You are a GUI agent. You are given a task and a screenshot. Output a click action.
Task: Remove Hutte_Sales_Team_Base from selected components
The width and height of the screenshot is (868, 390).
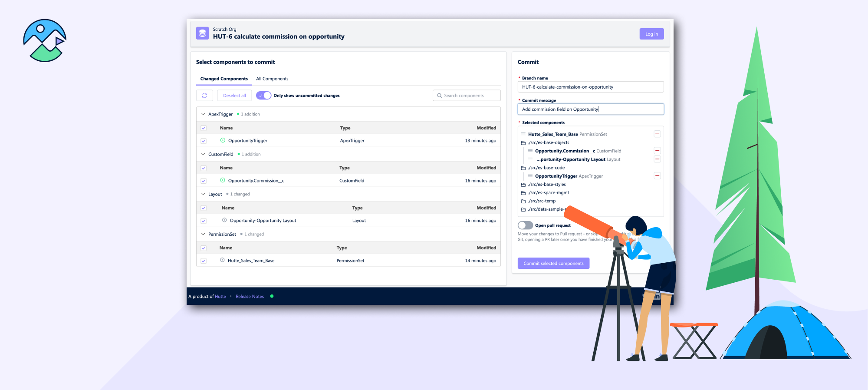click(x=657, y=134)
